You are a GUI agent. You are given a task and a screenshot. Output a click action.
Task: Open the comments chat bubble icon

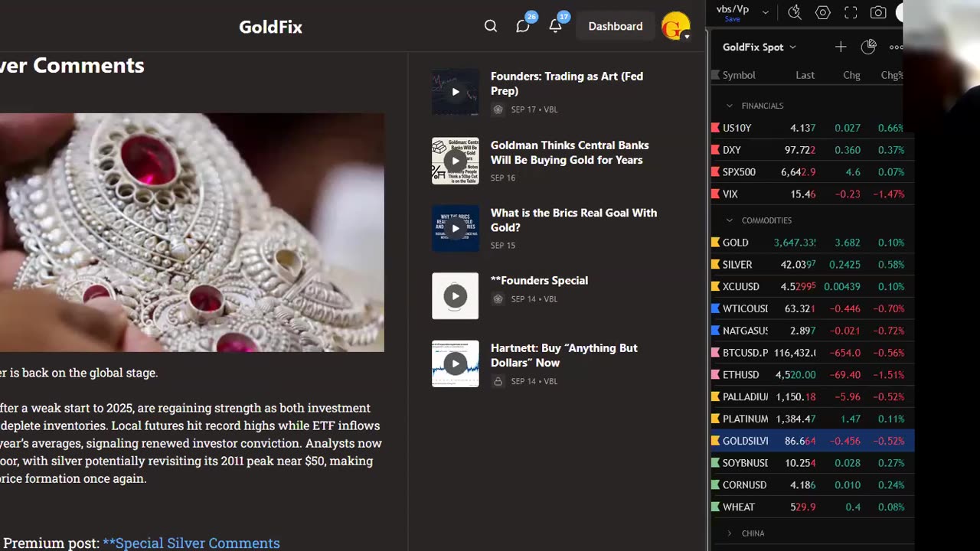523,27
